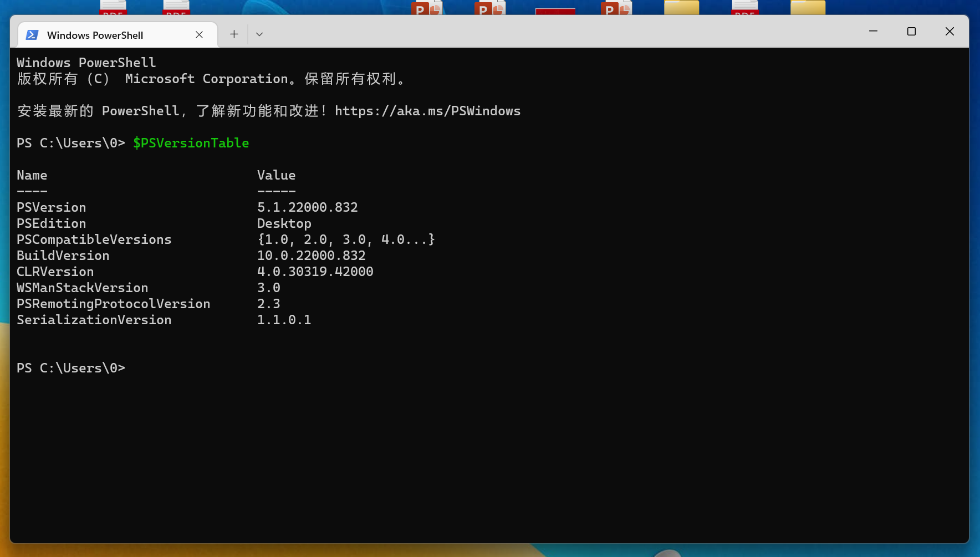Select the green $PSVersionTable command text
This screenshot has width=980, height=557.
tap(191, 143)
